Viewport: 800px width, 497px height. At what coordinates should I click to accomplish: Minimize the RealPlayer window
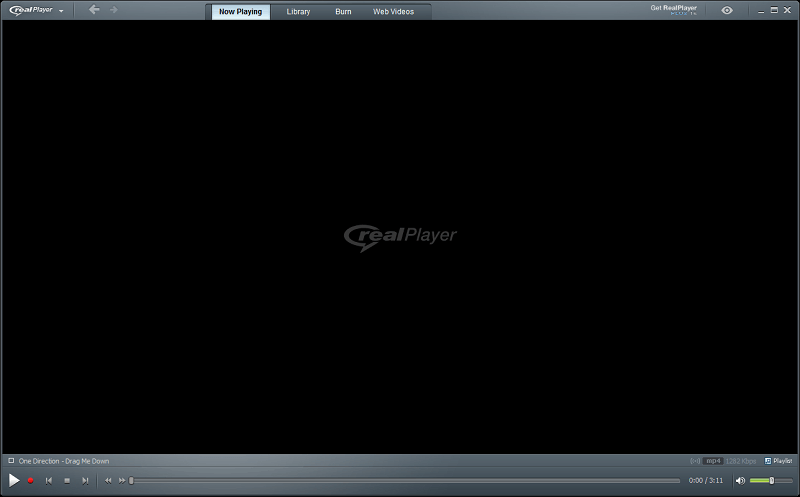(x=761, y=10)
